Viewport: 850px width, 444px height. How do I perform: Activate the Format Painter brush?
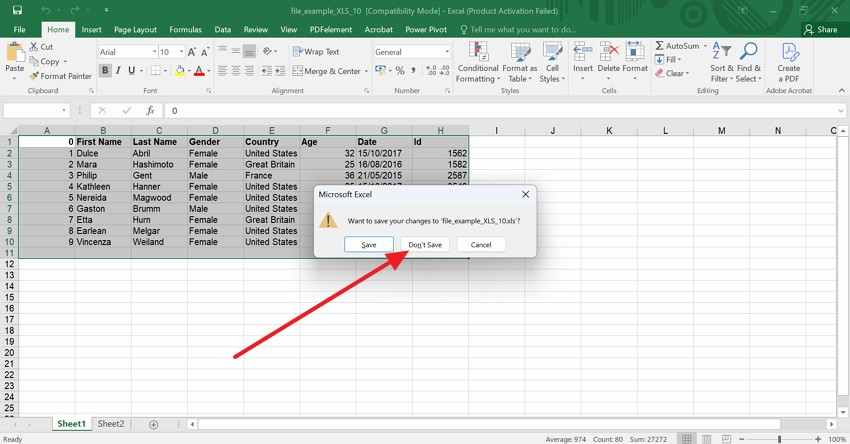[34, 76]
